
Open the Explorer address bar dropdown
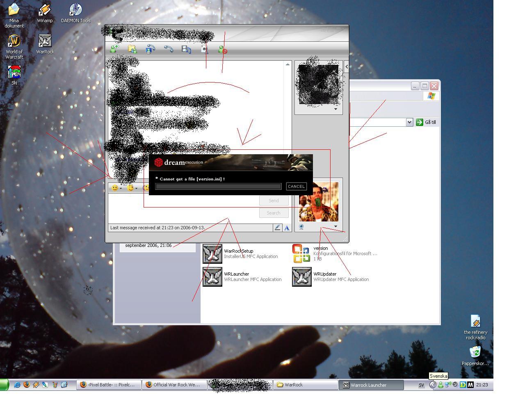click(409, 122)
